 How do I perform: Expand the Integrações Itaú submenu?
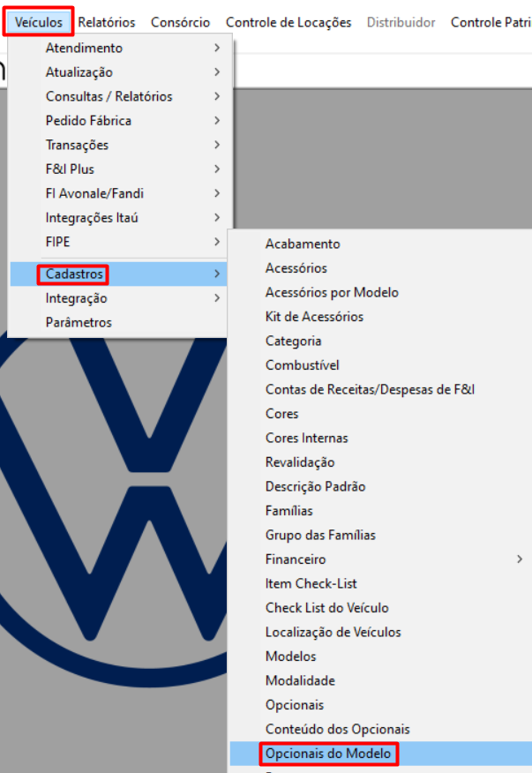pyautogui.click(x=119, y=217)
